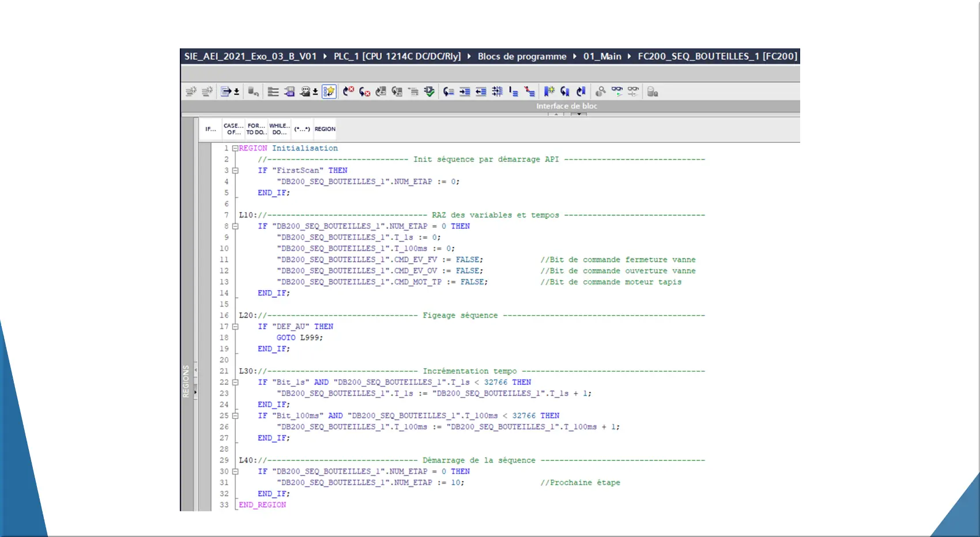Insert a WHILE DO loop template

(279, 129)
